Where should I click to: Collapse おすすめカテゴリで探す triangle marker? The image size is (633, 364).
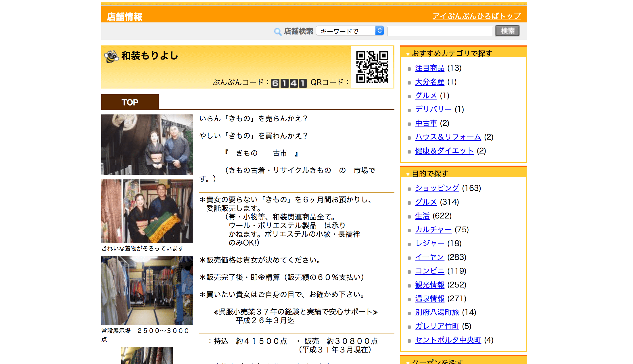pyautogui.click(x=408, y=54)
